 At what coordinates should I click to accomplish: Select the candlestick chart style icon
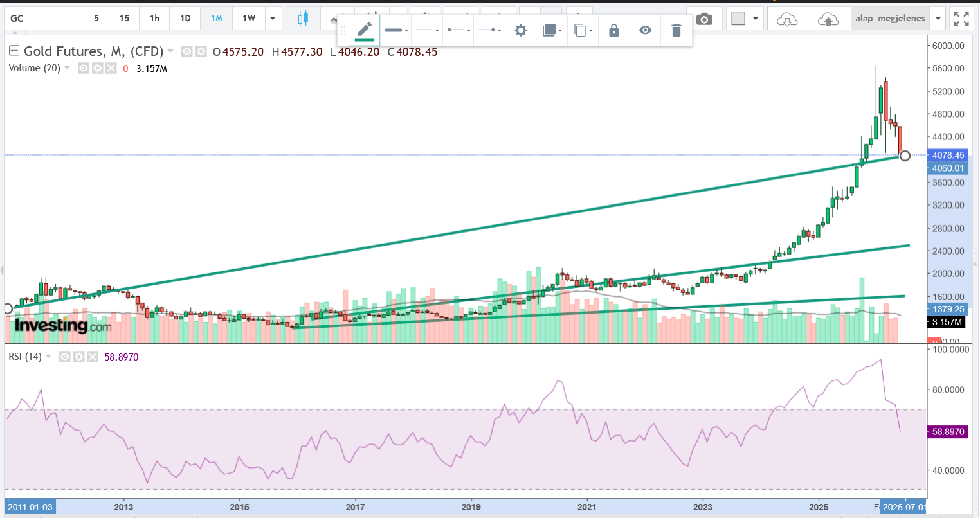point(303,19)
